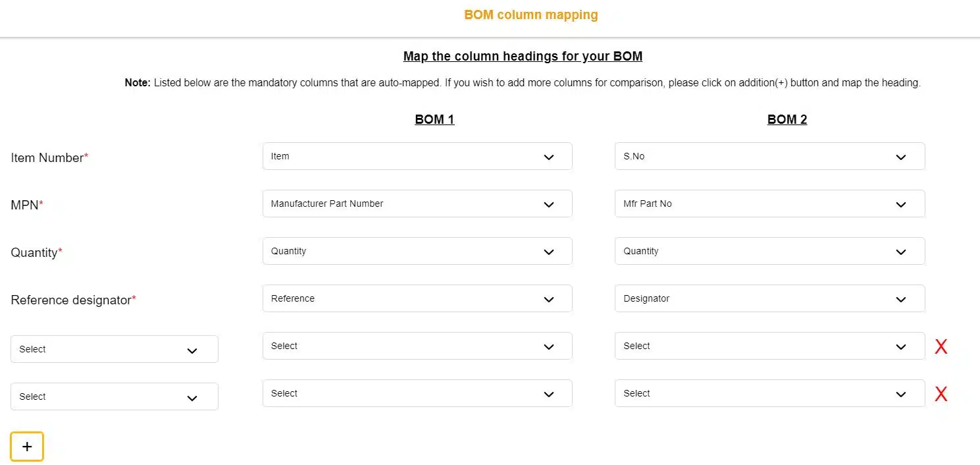Screen dimensions: 980x465
Task: Open BOM 2 Select dropdown in second extra row
Action: 769,393
